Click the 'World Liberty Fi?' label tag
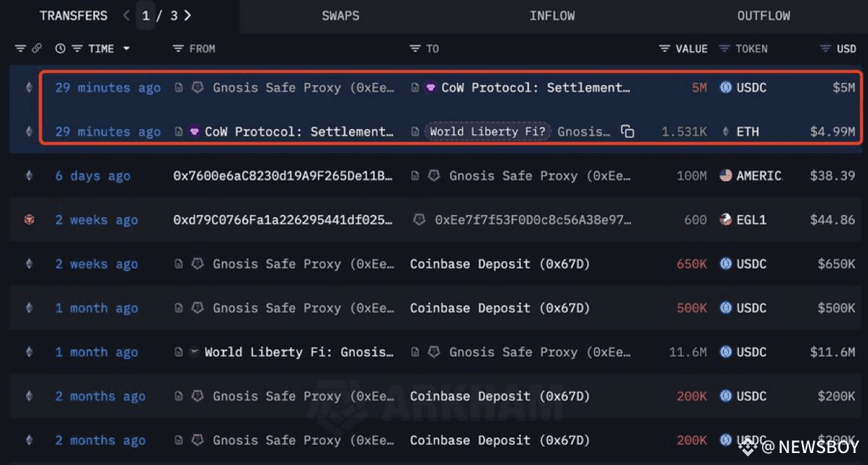Screen dimensions: 868x465 tap(487, 131)
